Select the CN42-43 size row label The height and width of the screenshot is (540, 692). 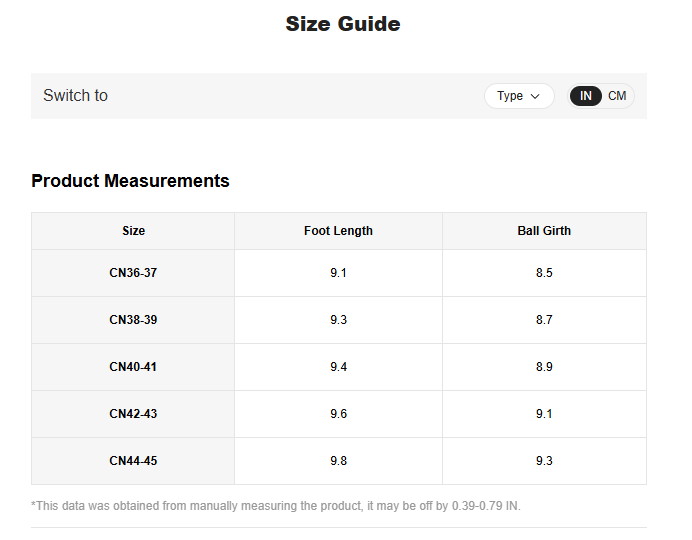click(x=133, y=414)
